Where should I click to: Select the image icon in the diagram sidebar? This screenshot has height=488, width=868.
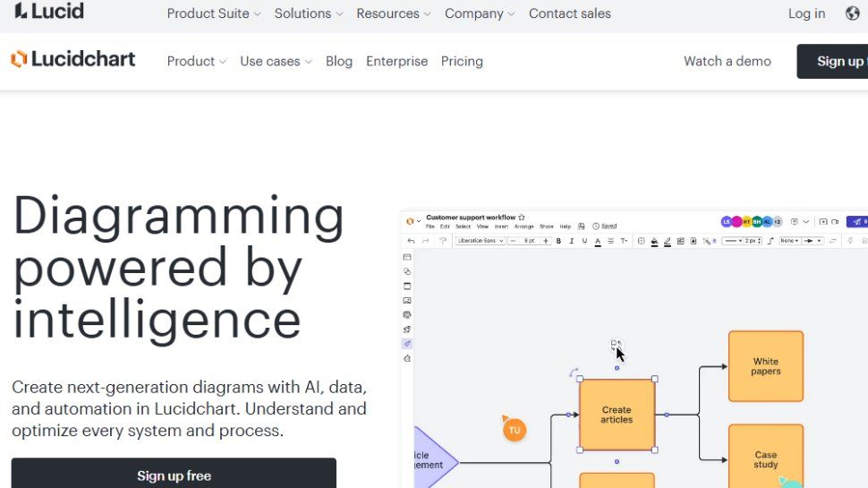pyautogui.click(x=407, y=301)
